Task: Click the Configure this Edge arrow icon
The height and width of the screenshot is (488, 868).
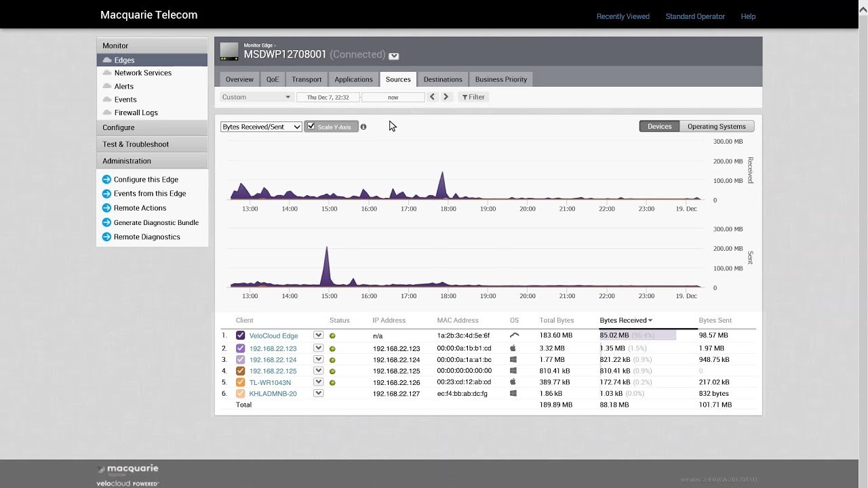Action: (106, 180)
